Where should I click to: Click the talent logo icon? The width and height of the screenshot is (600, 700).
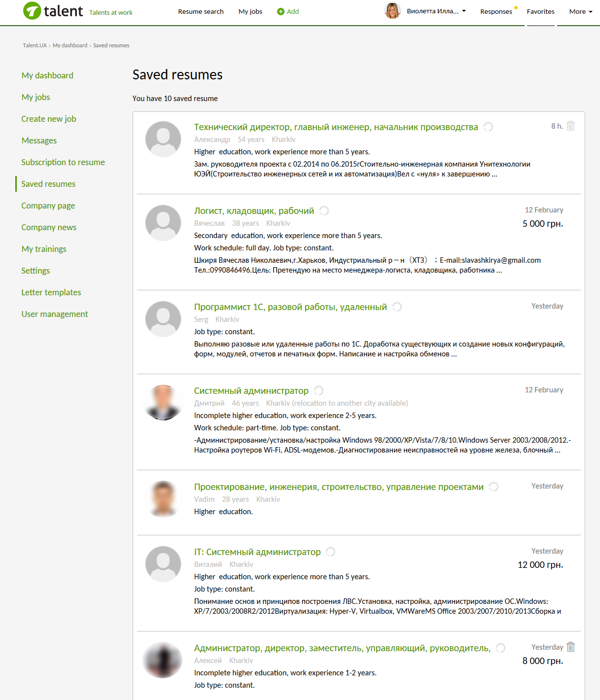(32, 11)
